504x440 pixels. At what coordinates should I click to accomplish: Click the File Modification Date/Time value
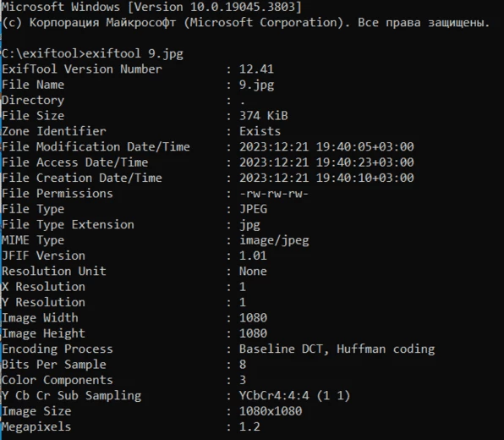pyautogui.click(x=326, y=146)
